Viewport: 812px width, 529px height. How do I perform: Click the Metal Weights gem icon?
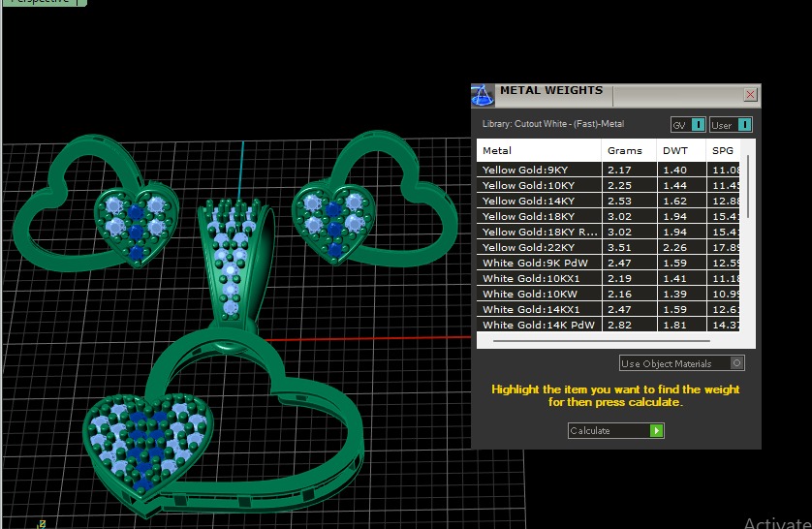[483, 95]
